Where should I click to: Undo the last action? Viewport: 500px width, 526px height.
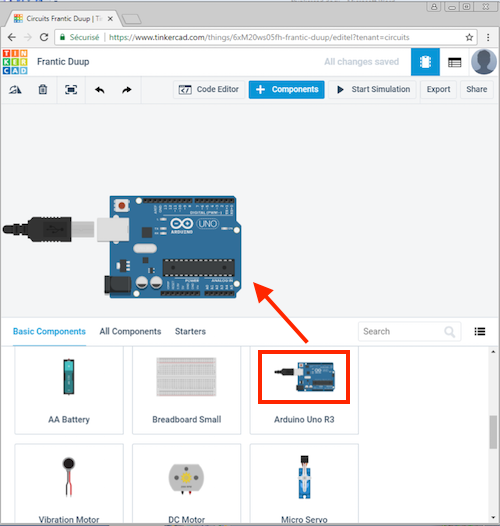[100, 90]
